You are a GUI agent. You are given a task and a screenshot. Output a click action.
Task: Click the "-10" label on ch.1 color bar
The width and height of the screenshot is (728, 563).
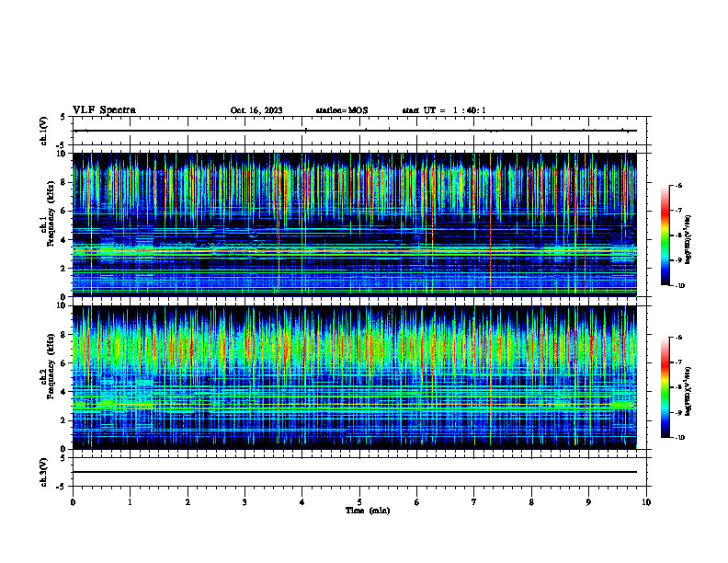(679, 286)
